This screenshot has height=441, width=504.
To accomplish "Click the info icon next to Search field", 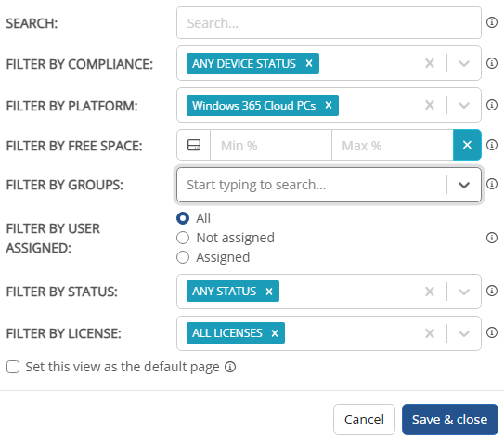I will pyautogui.click(x=492, y=22).
